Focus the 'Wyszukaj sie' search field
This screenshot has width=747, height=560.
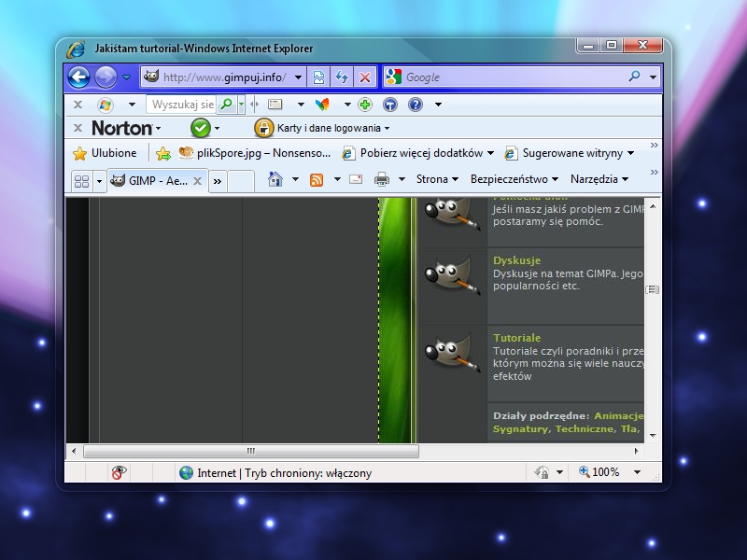tap(181, 105)
